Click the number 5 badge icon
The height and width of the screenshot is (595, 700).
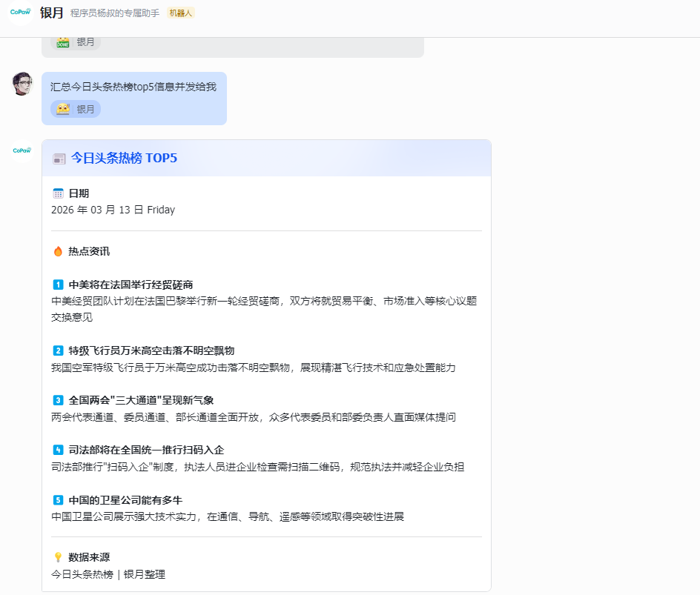coord(58,500)
